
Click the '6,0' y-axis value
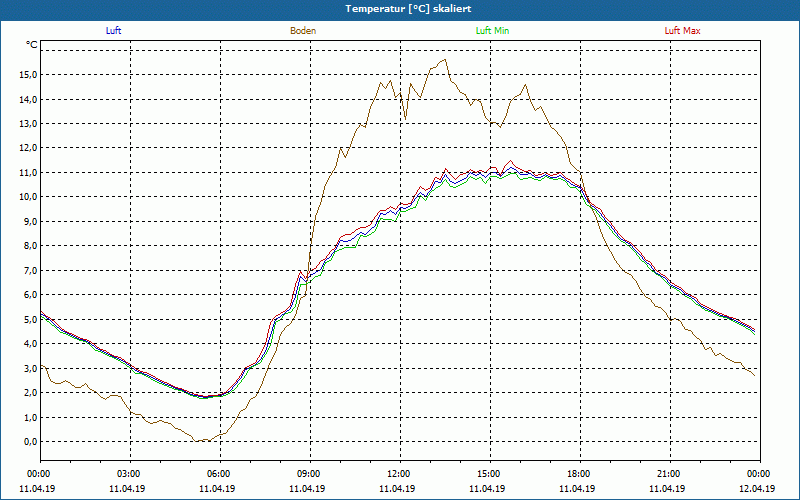pos(30,295)
